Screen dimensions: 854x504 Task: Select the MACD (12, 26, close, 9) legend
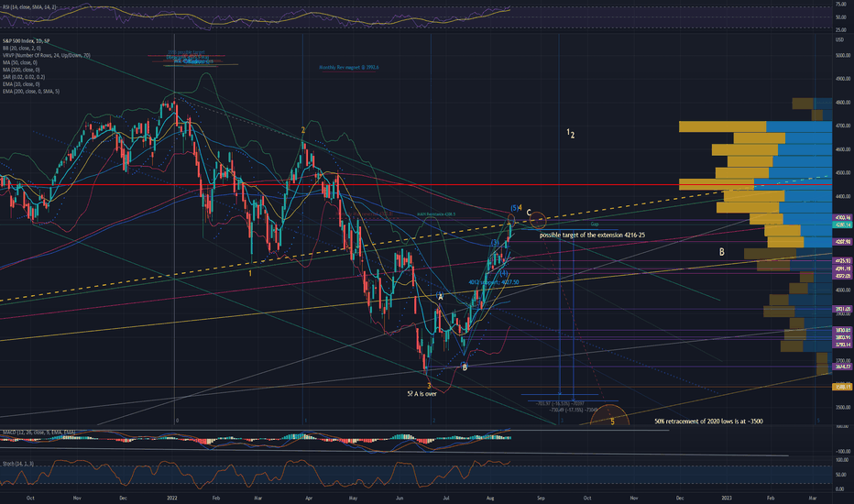(38, 433)
